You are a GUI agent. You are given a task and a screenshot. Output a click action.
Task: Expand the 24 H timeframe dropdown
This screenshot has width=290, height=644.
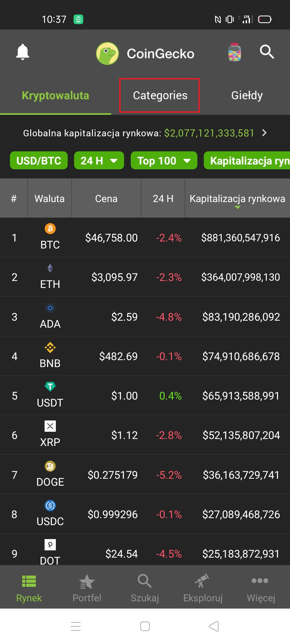[99, 160]
